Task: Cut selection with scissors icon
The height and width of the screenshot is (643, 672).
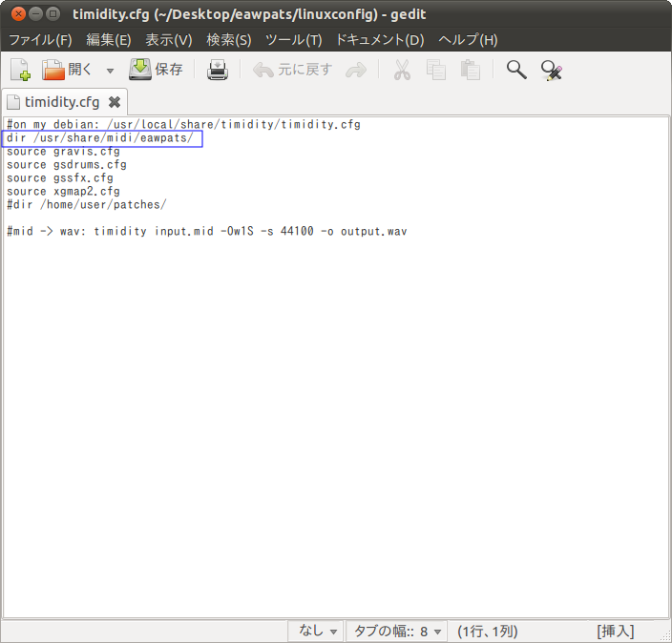Action: 402,70
